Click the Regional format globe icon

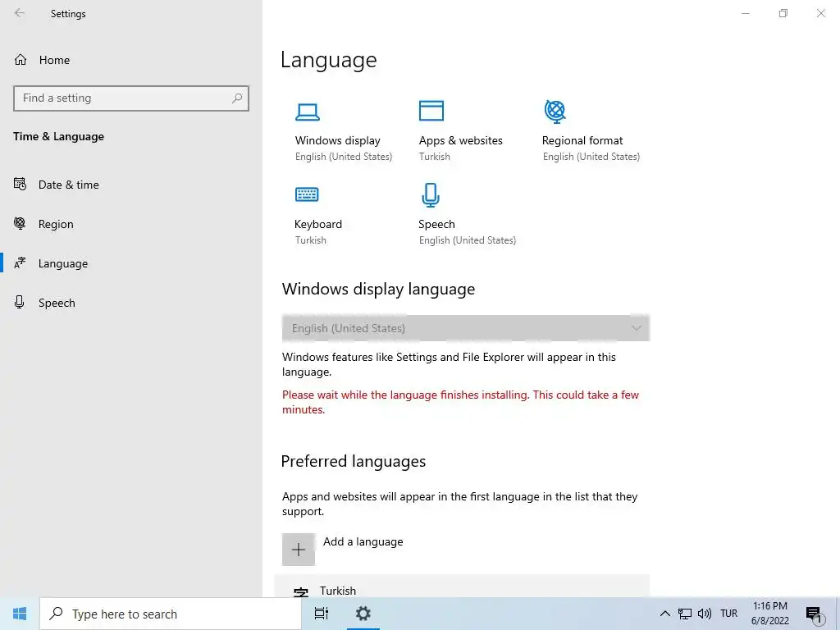point(555,112)
